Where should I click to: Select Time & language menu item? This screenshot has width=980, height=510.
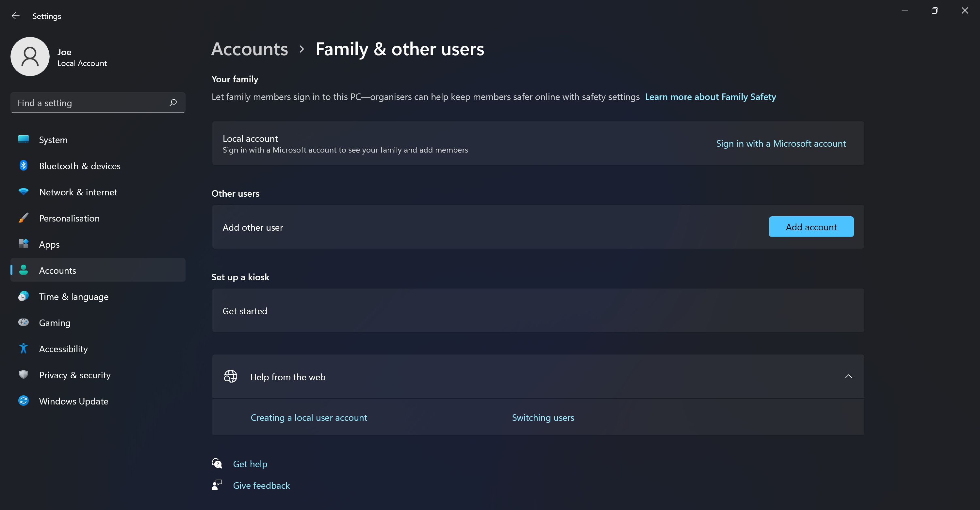point(73,296)
